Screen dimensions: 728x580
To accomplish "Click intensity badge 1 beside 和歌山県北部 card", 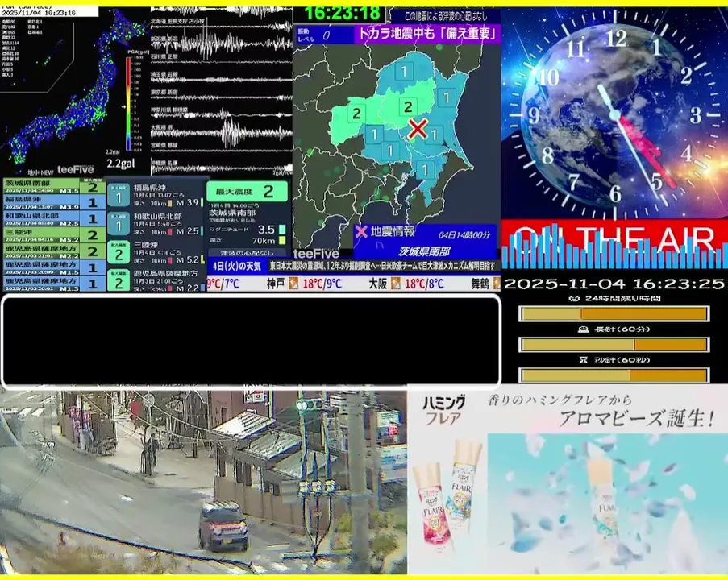I will click(x=119, y=225).
